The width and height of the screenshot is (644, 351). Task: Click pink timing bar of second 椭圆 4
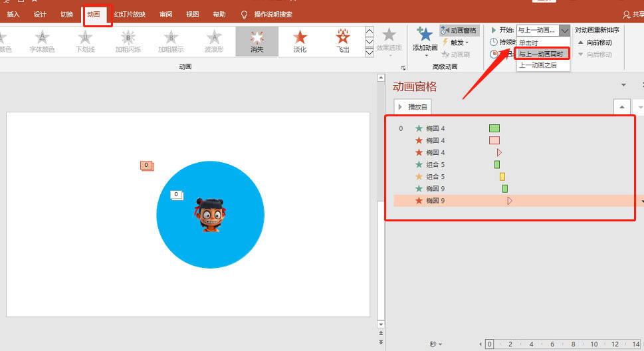494,140
